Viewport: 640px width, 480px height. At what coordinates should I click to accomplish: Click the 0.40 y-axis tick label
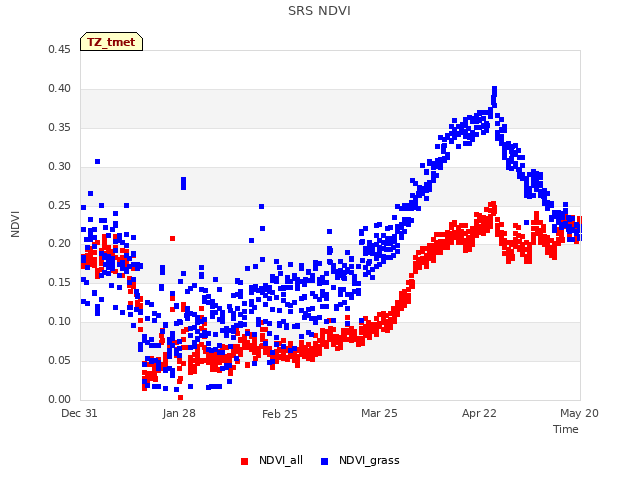59,89
